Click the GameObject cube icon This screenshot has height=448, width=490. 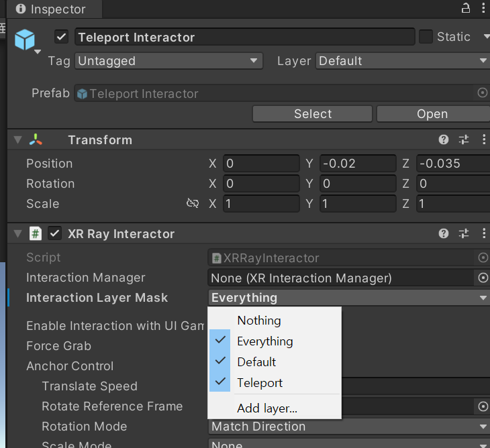25,40
